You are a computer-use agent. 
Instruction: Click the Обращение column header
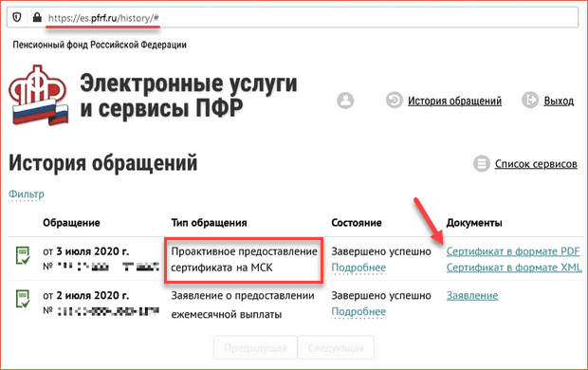point(71,223)
